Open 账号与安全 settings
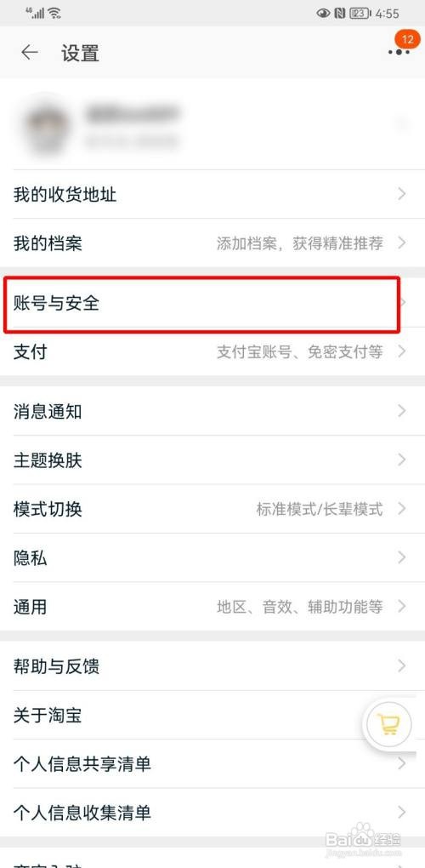Screen dimensions: 425x868 pos(212,303)
